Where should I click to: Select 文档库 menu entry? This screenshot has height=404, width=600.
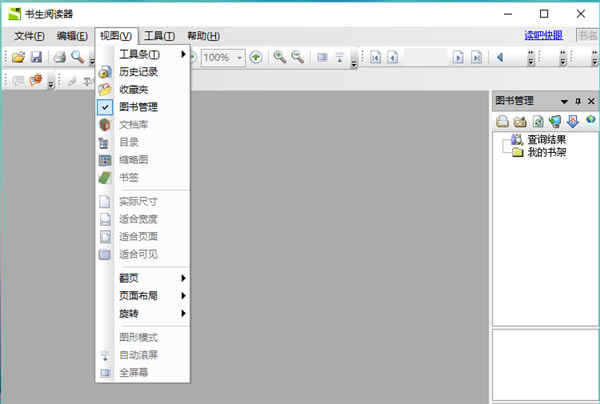click(143, 125)
